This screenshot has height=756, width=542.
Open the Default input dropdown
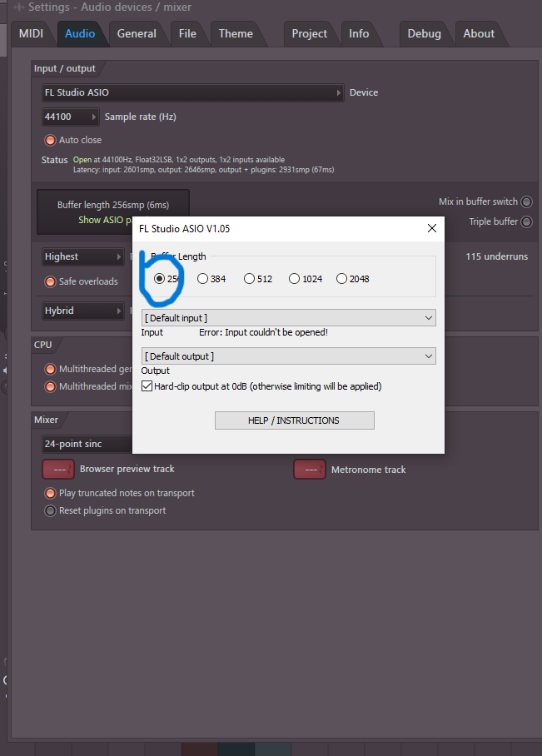pyautogui.click(x=289, y=318)
